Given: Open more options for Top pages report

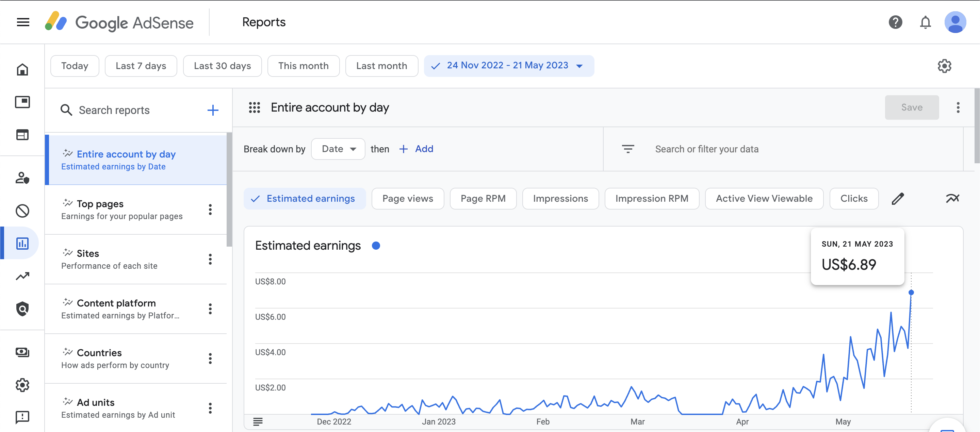Looking at the screenshot, I should pyautogui.click(x=210, y=210).
